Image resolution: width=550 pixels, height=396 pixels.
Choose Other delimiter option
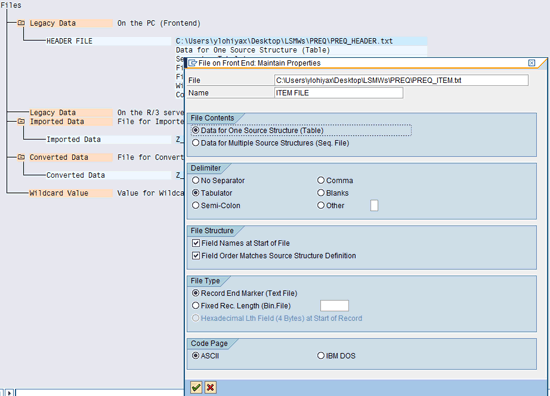click(x=321, y=205)
